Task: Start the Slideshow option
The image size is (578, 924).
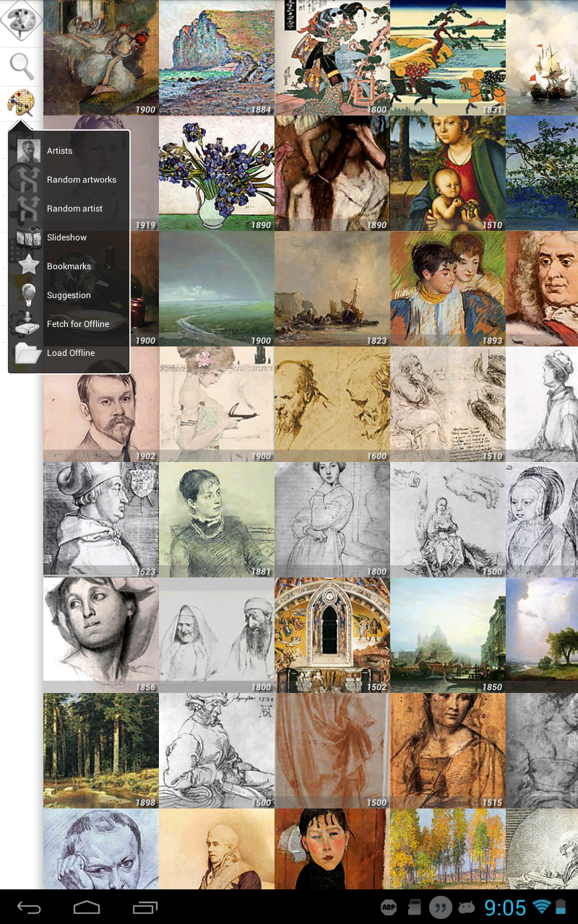Action: pyautogui.click(x=70, y=237)
